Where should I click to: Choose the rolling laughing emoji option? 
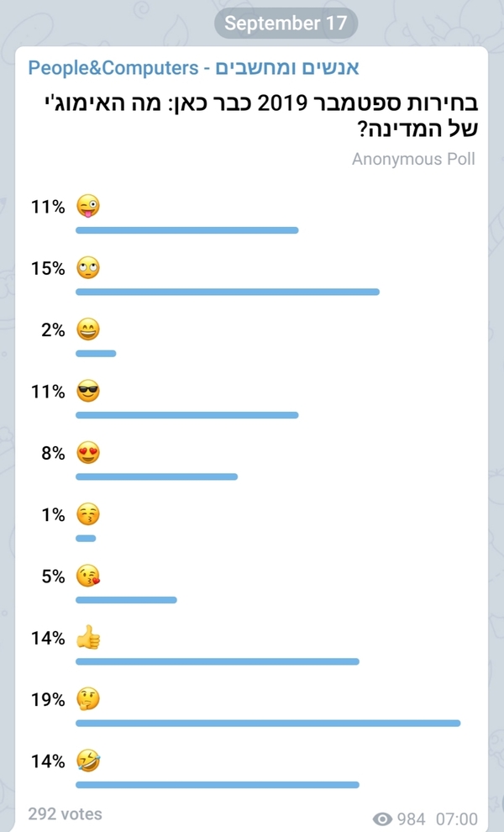(88, 761)
